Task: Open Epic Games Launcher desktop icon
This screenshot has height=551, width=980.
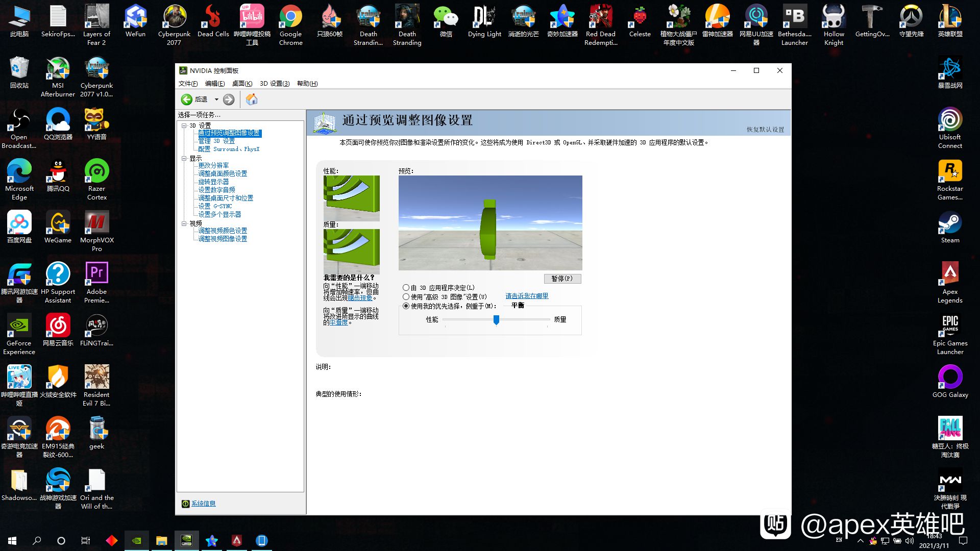Action: [950, 334]
